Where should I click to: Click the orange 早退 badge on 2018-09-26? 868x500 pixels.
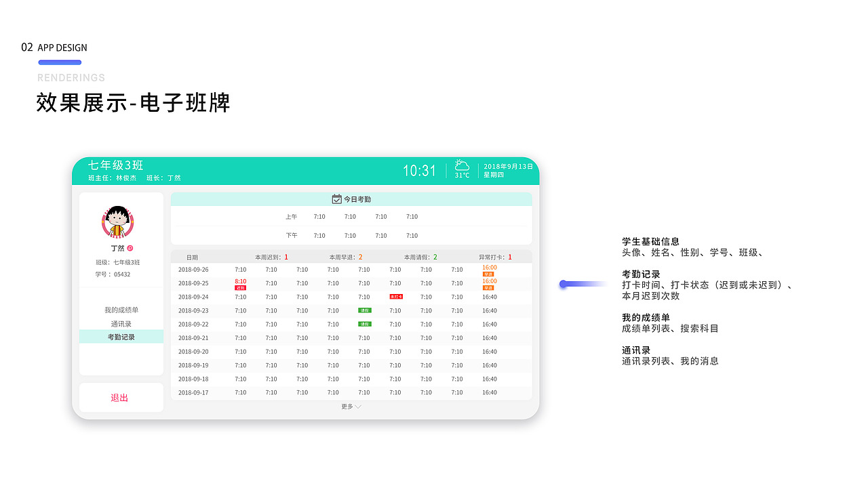(487, 274)
